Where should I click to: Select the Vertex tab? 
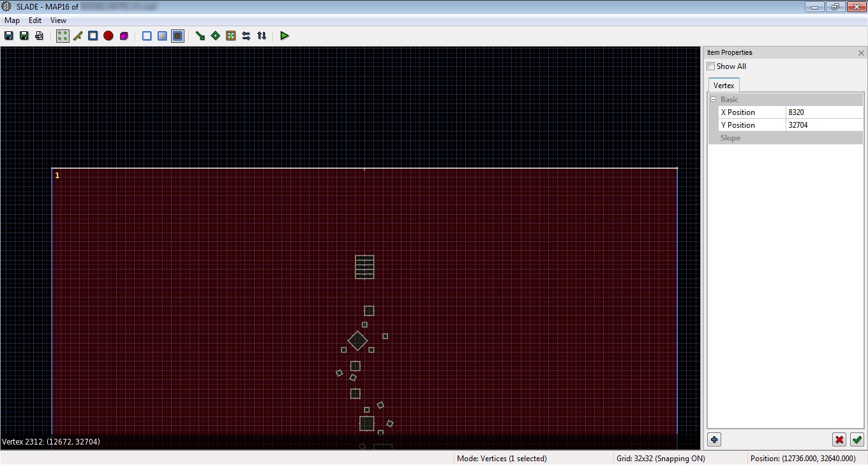point(724,86)
